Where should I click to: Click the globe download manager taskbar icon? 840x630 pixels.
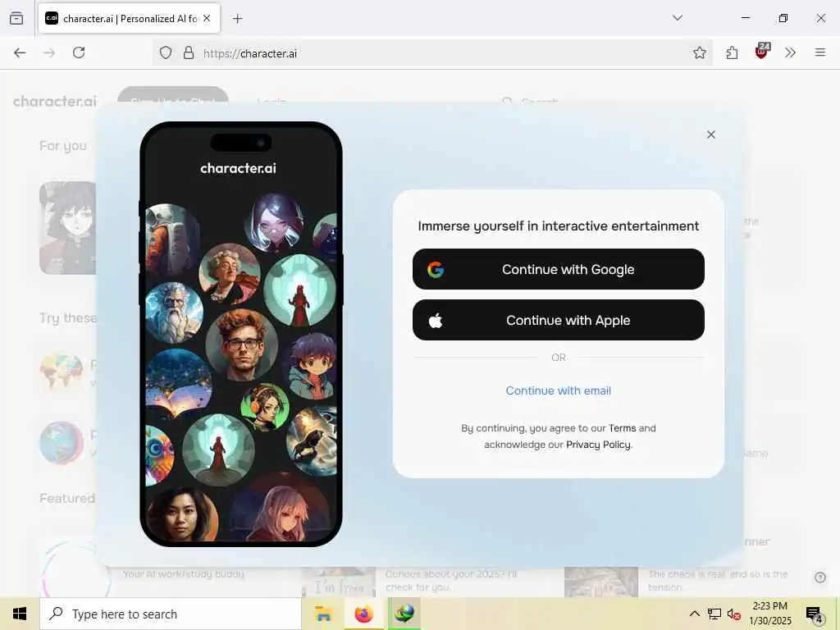pyautogui.click(x=404, y=614)
